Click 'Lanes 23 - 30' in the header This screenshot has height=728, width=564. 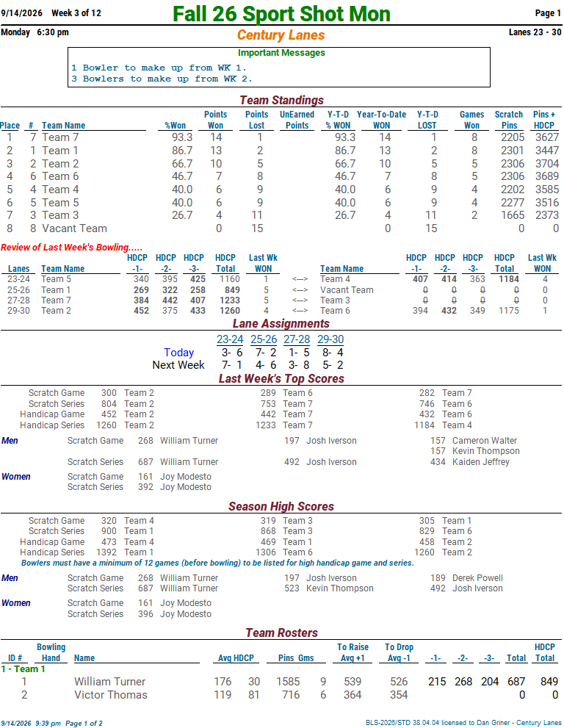pyautogui.click(x=535, y=32)
